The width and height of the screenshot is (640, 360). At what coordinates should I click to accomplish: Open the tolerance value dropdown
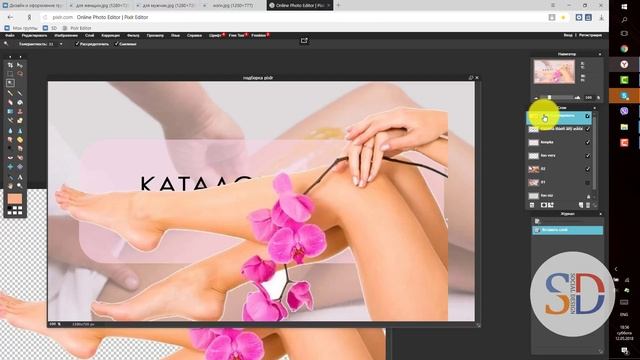pos(61,44)
